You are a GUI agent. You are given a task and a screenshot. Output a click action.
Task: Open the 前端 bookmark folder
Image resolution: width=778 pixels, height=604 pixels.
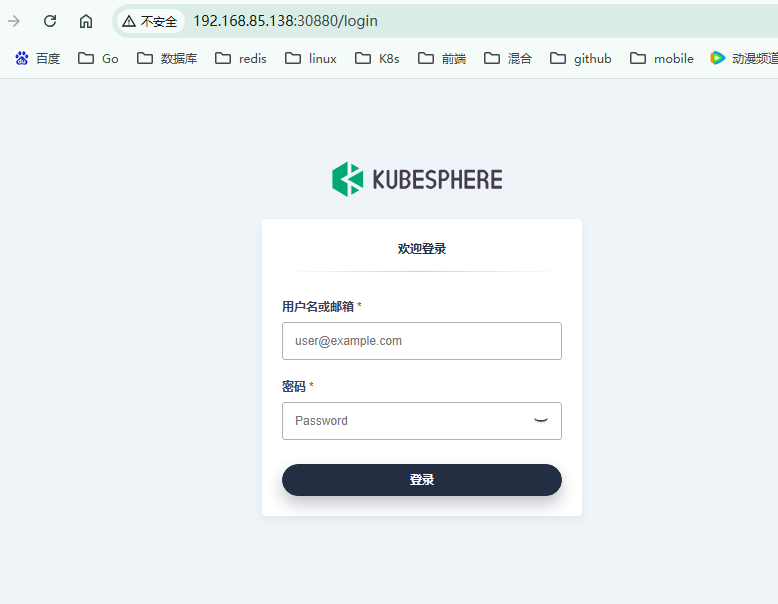point(442,59)
